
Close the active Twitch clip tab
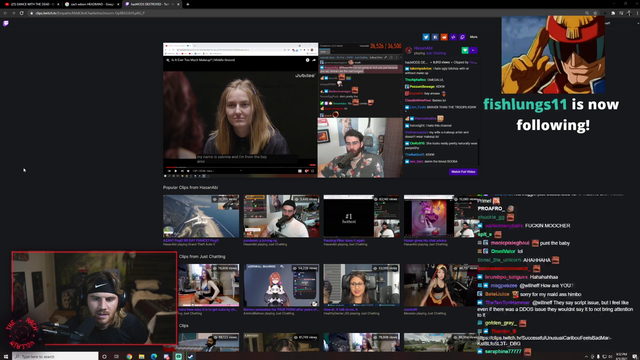click(178, 4)
